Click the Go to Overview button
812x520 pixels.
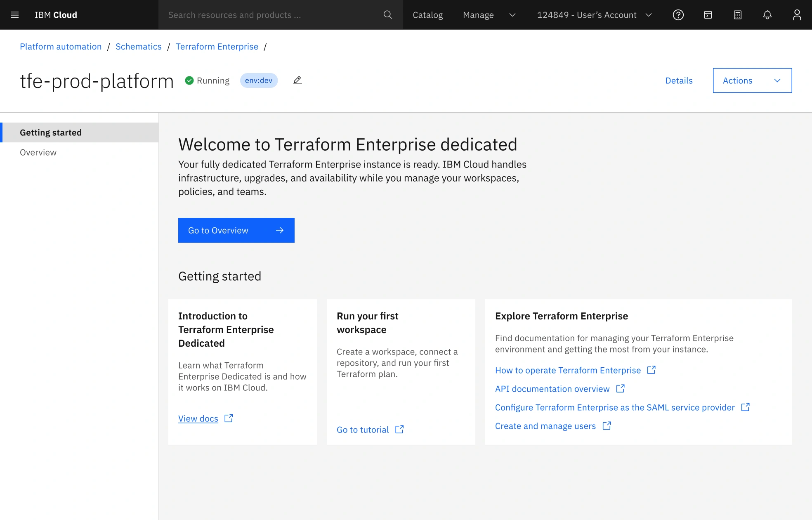pyautogui.click(x=236, y=230)
